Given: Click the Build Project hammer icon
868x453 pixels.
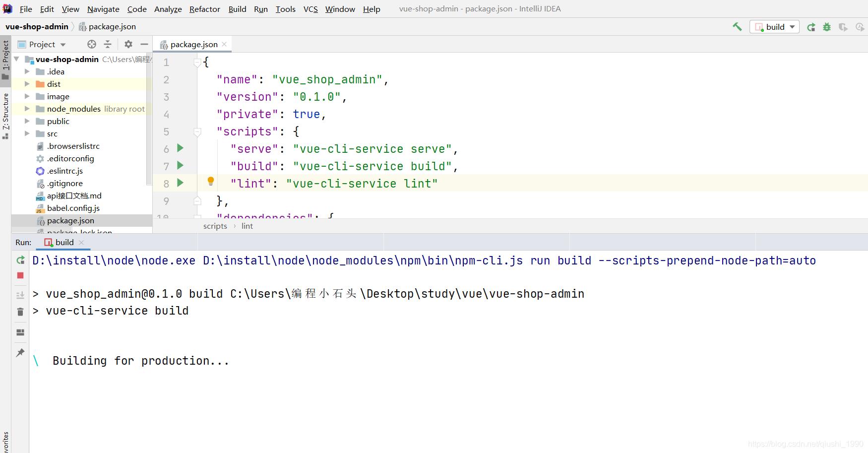Looking at the screenshot, I should (737, 27).
